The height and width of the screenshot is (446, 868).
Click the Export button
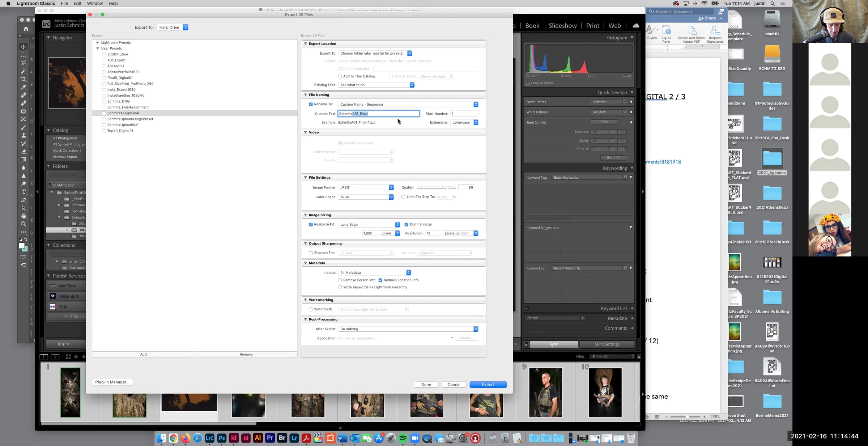point(488,385)
